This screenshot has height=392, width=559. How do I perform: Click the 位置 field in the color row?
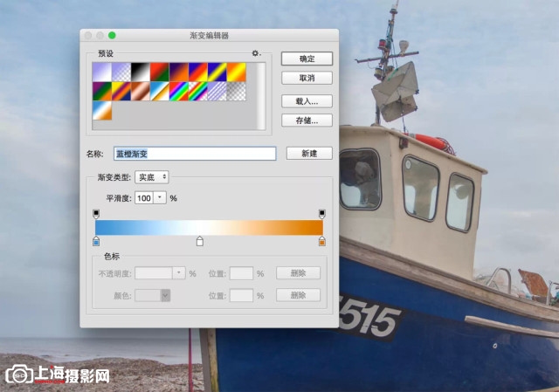coord(241,295)
